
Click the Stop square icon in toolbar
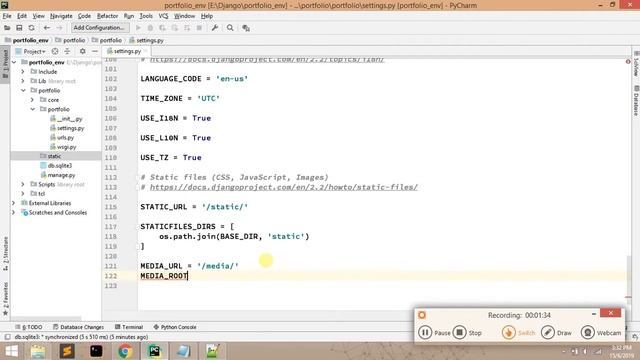pos(199,28)
